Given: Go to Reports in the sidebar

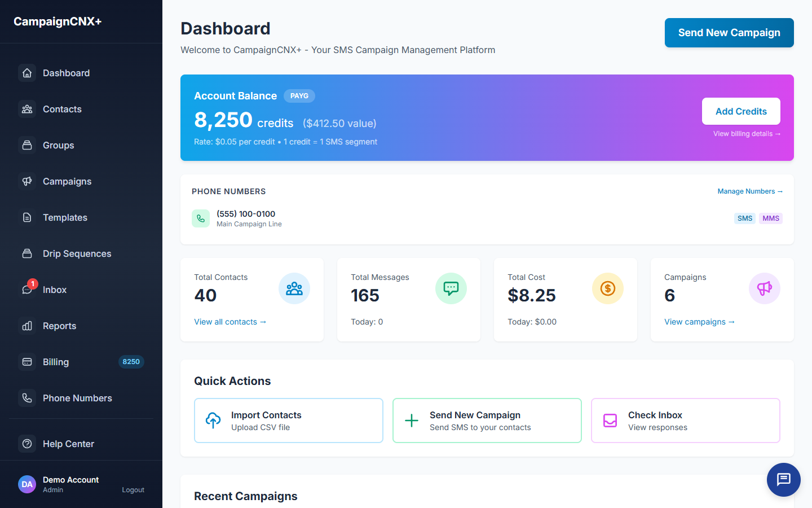Looking at the screenshot, I should 81,326.
